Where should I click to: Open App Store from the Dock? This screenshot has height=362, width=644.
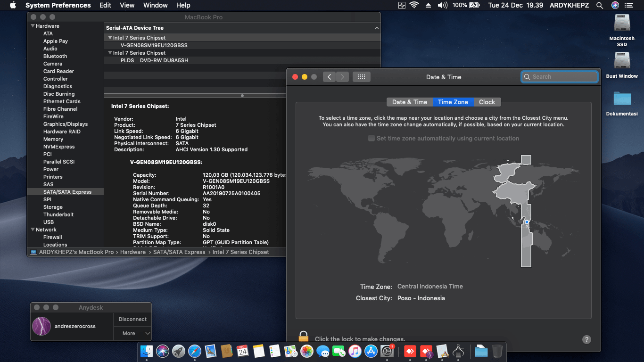[371, 351]
